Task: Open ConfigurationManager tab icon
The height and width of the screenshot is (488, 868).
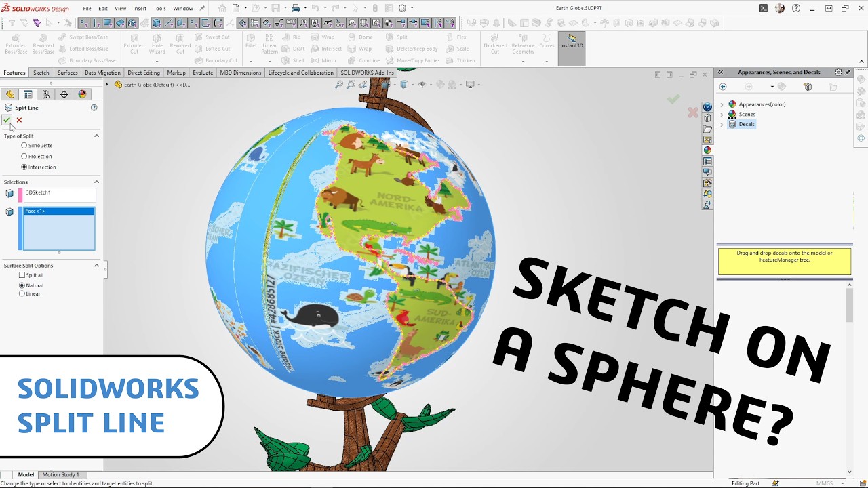Action: [46, 94]
